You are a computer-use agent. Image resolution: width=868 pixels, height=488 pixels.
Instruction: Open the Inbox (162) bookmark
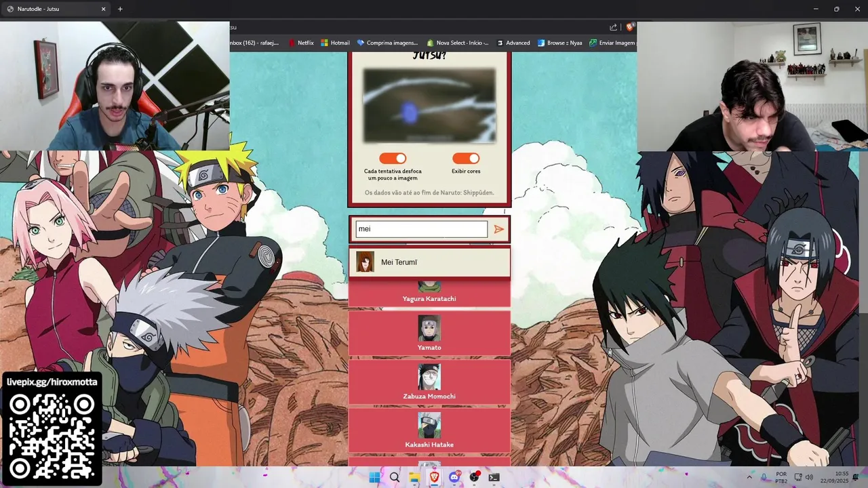point(255,43)
